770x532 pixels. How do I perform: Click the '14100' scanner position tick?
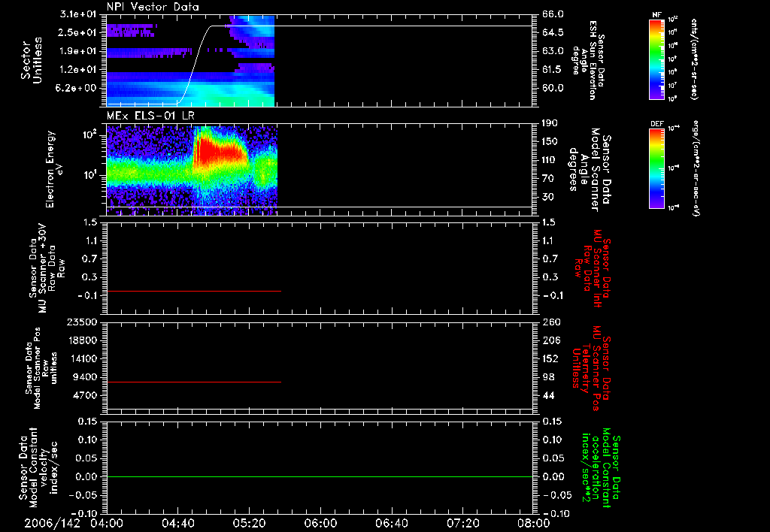click(x=83, y=359)
